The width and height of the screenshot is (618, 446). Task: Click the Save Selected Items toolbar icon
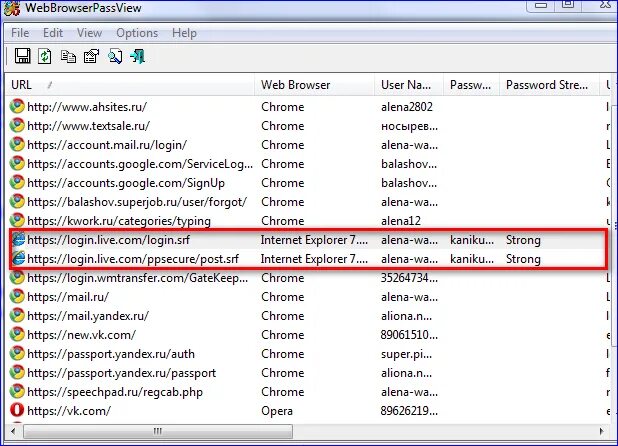(x=22, y=56)
